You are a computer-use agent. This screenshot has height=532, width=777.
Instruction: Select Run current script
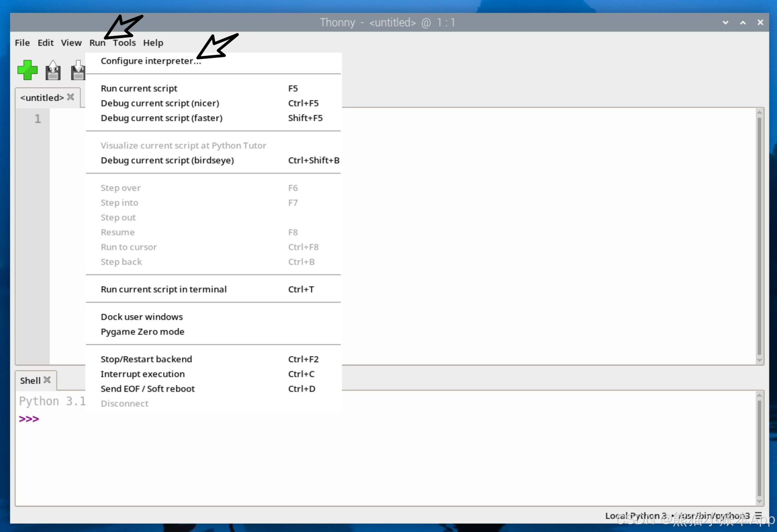click(x=213, y=88)
